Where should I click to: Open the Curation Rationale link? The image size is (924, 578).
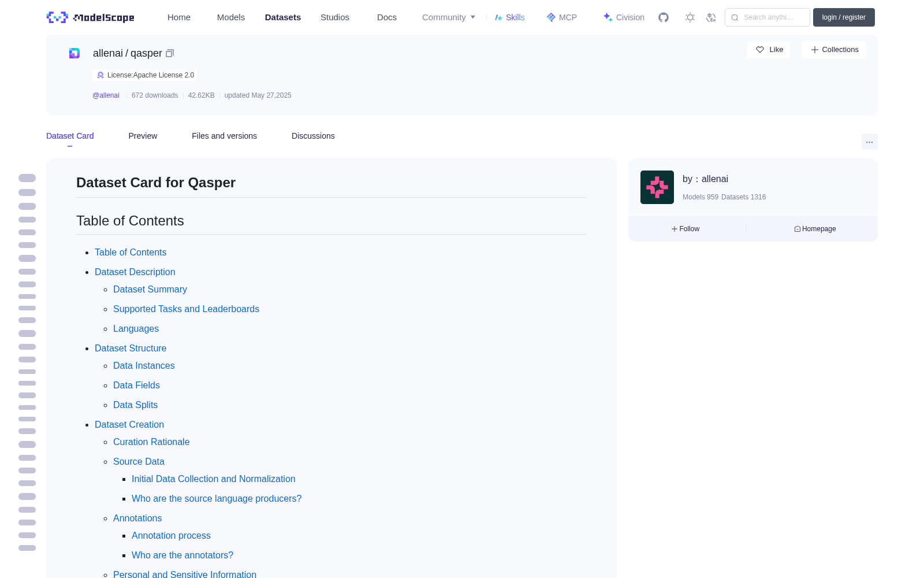(x=151, y=442)
